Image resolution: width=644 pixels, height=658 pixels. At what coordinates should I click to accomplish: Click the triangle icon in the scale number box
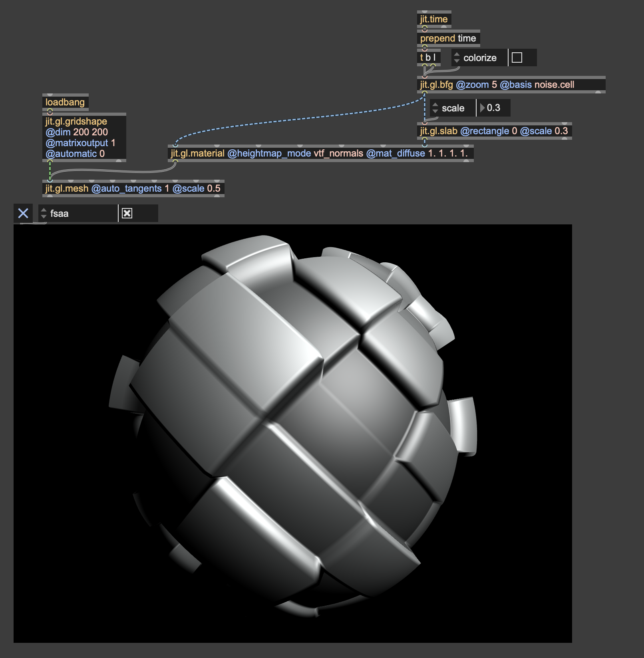(x=482, y=108)
